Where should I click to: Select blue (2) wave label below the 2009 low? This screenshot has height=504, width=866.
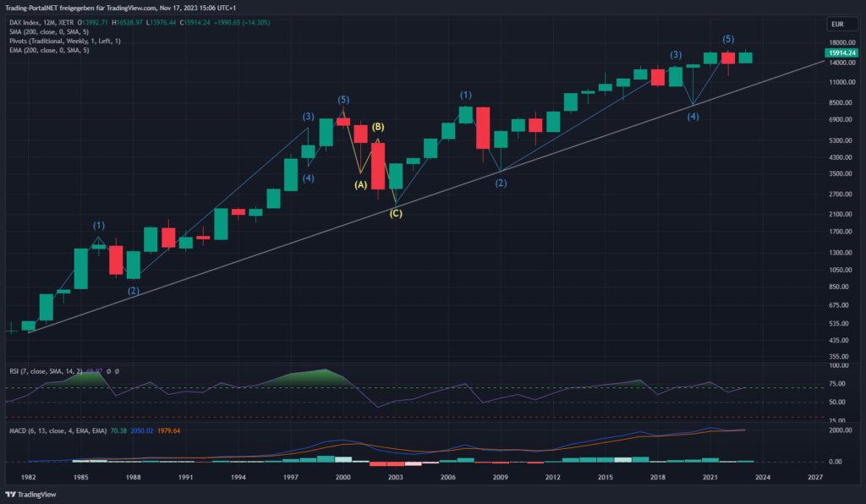pyautogui.click(x=501, y=184)
